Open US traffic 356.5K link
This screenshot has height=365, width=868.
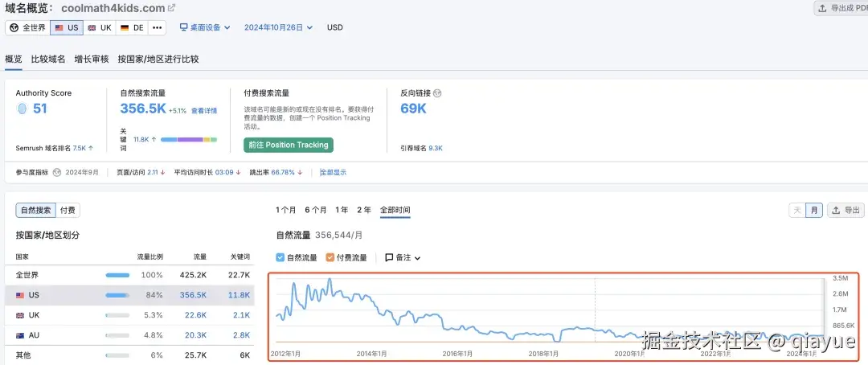point(193,295)
